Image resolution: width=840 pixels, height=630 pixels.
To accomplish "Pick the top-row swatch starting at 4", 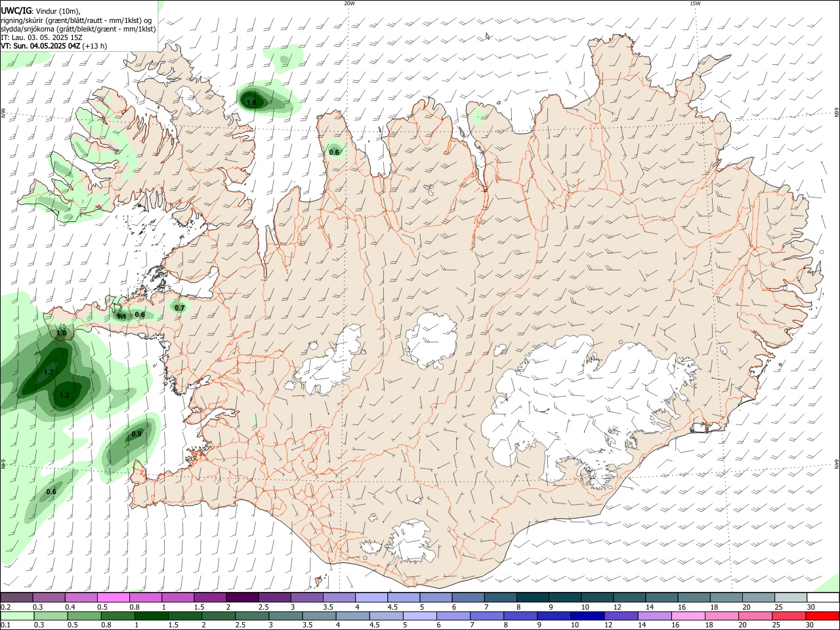I will pyautogui.click(x=371, y=597).
